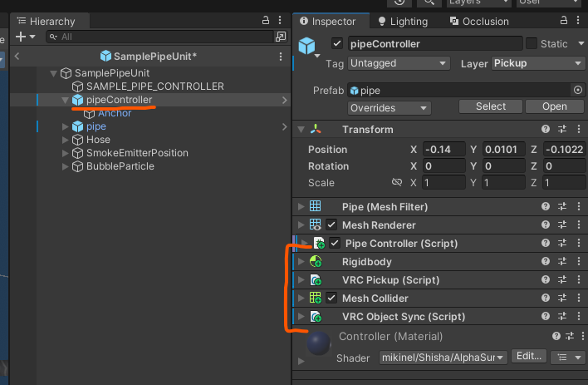This screenshot has height=385, width=588.
Task: Click the Hierarchy add (+) button
Action: (21, 37)
